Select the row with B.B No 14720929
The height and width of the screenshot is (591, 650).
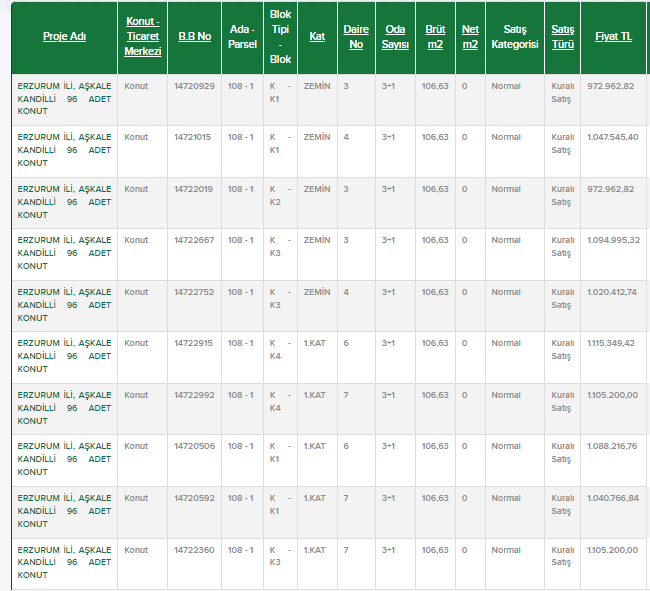point(194,86)
